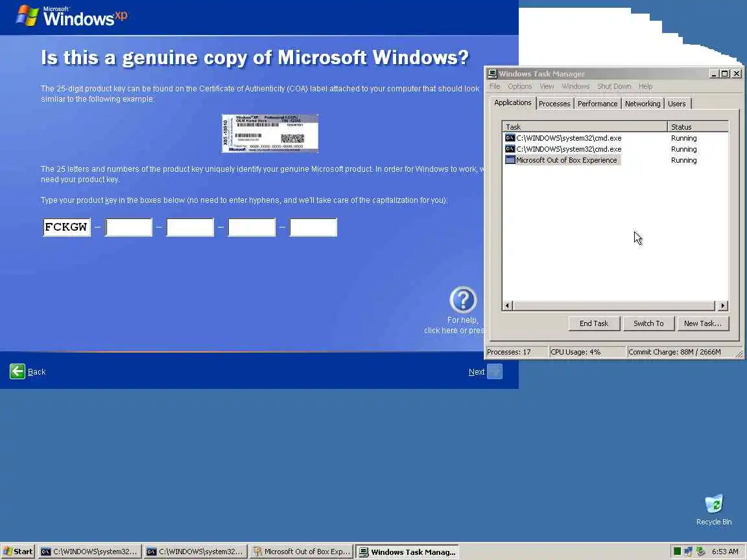Open the View menu in Task Manager
Image resolution: width=747 pixels, height=560 pixels.
[547, 86]
